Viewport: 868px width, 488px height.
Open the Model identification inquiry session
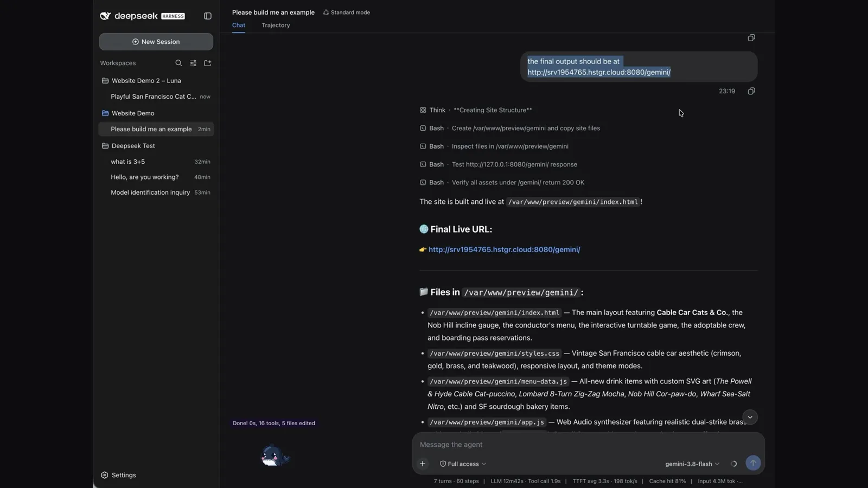(x=156, y=192)
